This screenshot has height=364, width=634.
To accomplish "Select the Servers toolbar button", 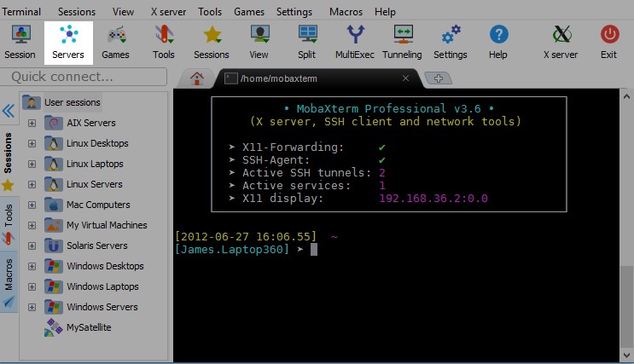I will 68,43.
